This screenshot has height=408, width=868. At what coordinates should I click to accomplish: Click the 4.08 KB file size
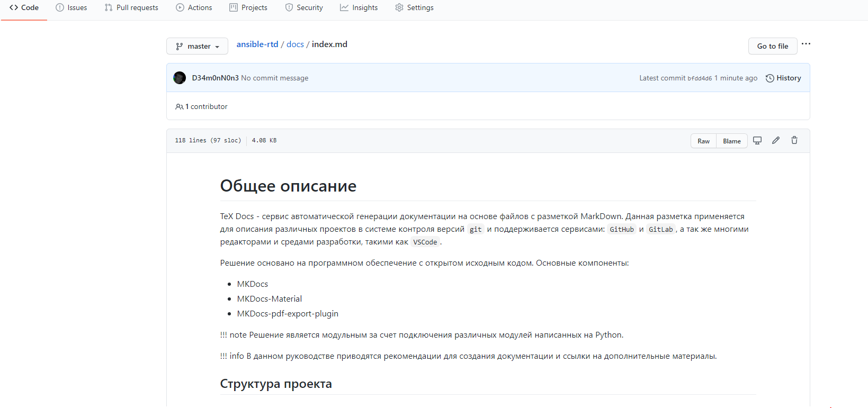[x=264, y=140]
